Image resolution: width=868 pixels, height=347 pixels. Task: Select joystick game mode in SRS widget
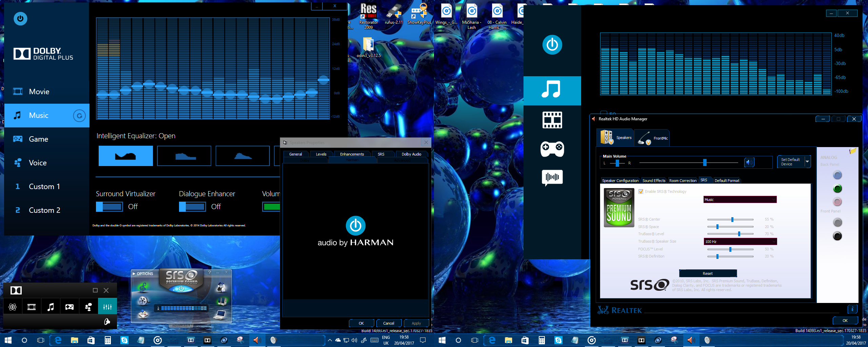tap(143, 314)
